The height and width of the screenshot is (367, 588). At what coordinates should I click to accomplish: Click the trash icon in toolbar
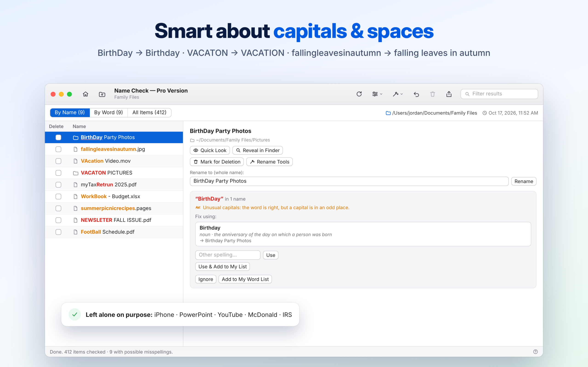(433, 94)
